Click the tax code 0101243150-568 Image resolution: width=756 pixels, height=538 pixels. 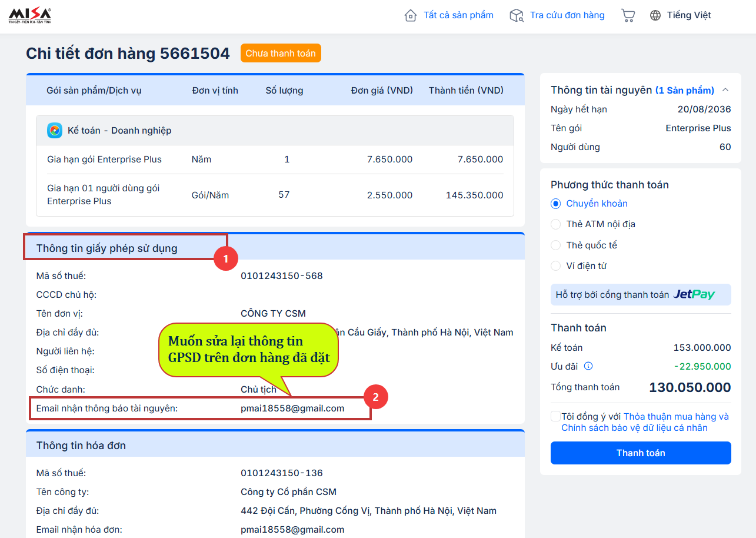pyautogui.click(x=282, y=276)
